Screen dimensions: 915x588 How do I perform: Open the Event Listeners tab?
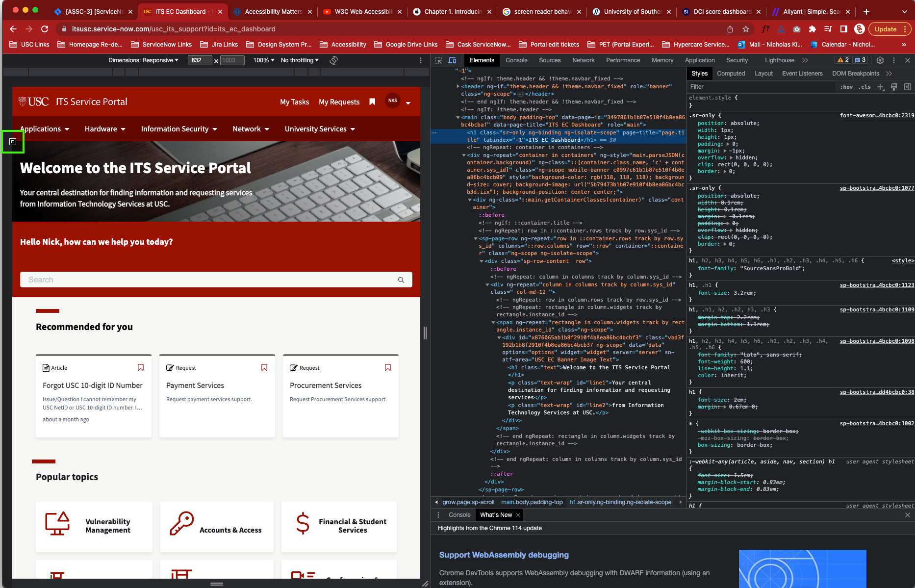point(802,74)
